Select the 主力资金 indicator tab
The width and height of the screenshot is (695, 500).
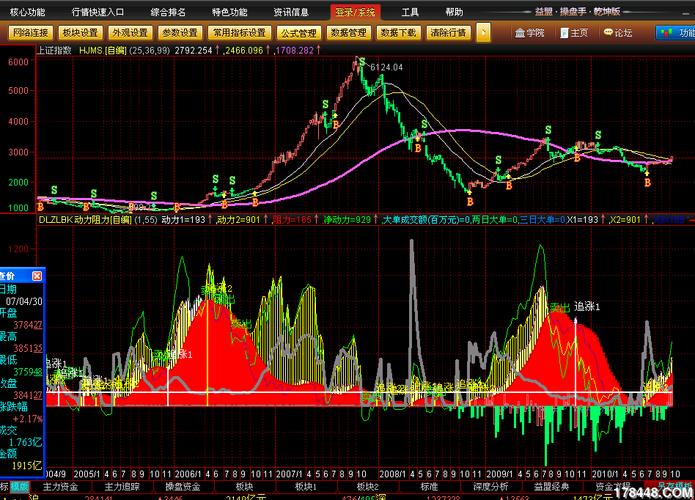click(60, 487)
